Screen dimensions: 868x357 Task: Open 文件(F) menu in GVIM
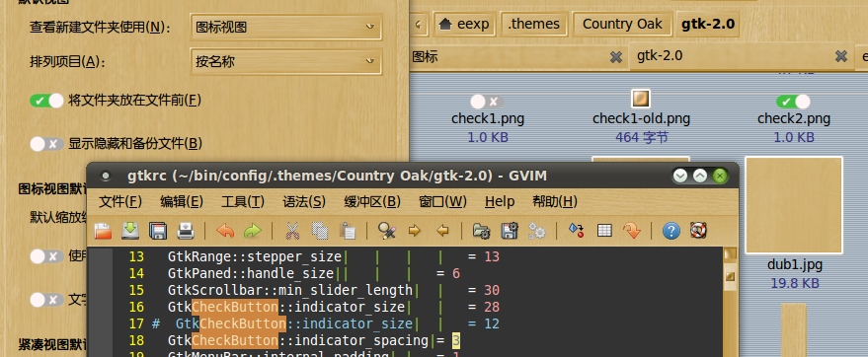[120, 202]
